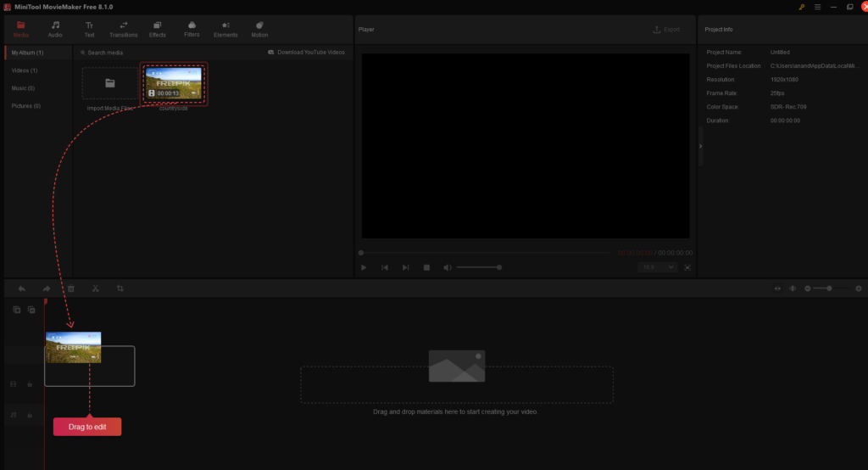Click the Split scissors icon
Viewport: 868px width, 470px height.
[95, 288]
